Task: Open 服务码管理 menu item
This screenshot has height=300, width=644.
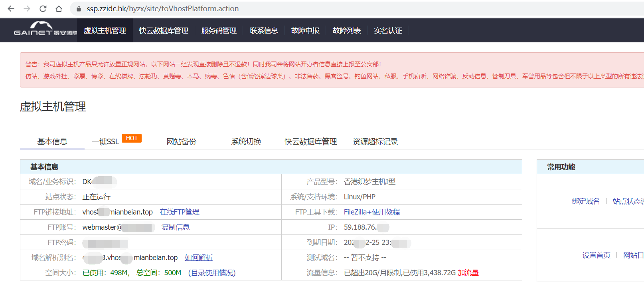Action: pos(219,31)
